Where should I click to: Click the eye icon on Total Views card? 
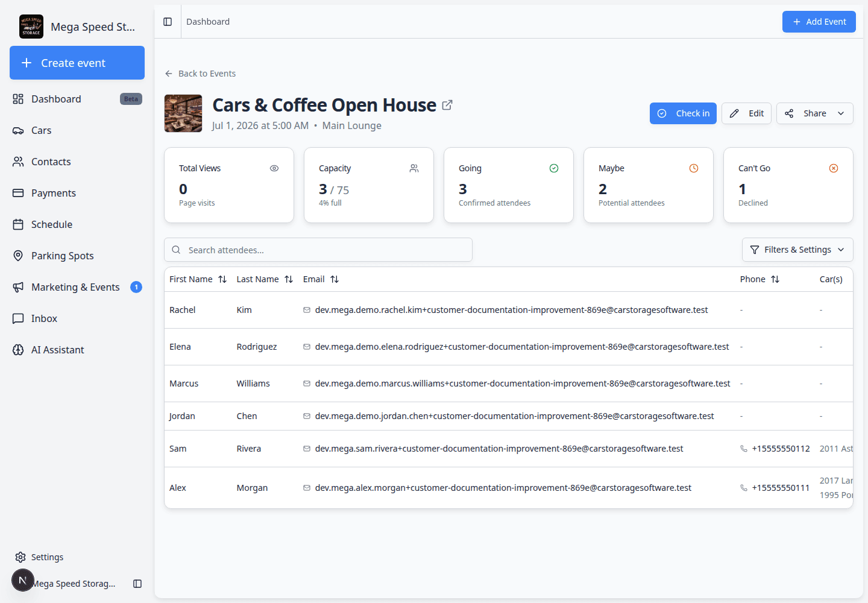coord(274,168)
